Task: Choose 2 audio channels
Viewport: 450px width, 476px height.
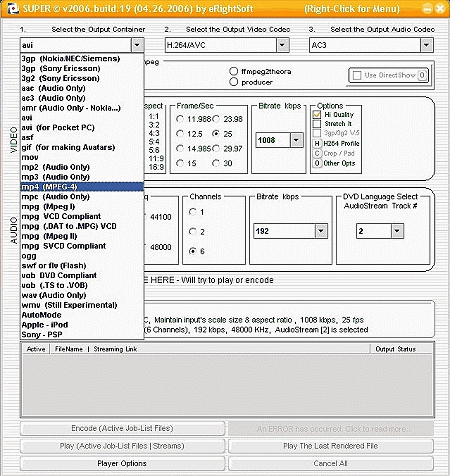Action: coord(193,231)
